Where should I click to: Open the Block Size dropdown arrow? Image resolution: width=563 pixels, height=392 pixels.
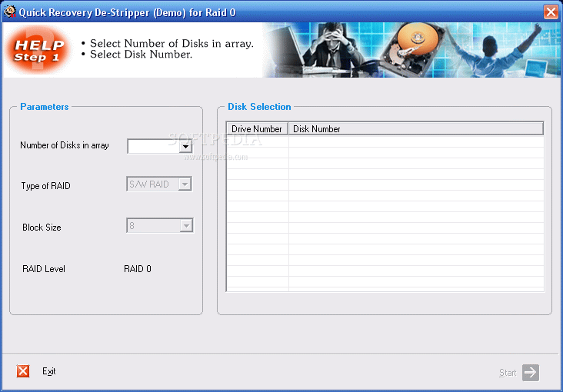click(x=186, y=226)
